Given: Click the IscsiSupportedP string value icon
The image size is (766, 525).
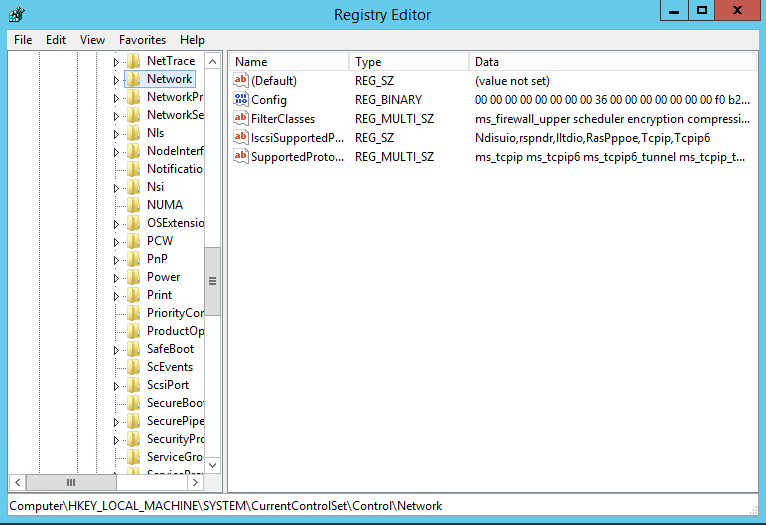Looking at the screenshot, I should (240, 138).
